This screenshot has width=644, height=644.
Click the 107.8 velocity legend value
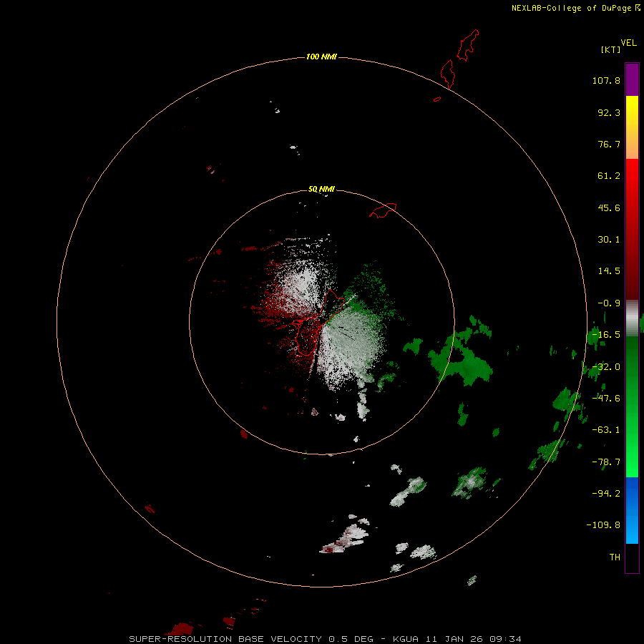pos(606,80)
